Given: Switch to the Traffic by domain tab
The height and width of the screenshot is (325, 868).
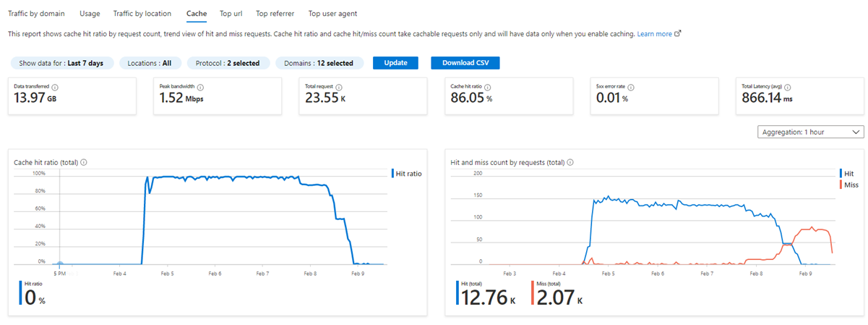Looking at the screenshot, I should click(x=36, y=14).
